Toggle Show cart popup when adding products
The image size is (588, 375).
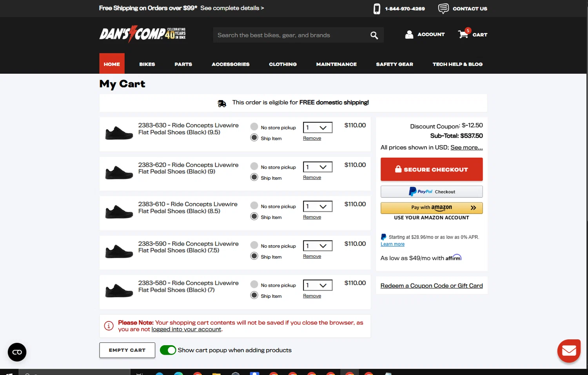pos(168,350)
